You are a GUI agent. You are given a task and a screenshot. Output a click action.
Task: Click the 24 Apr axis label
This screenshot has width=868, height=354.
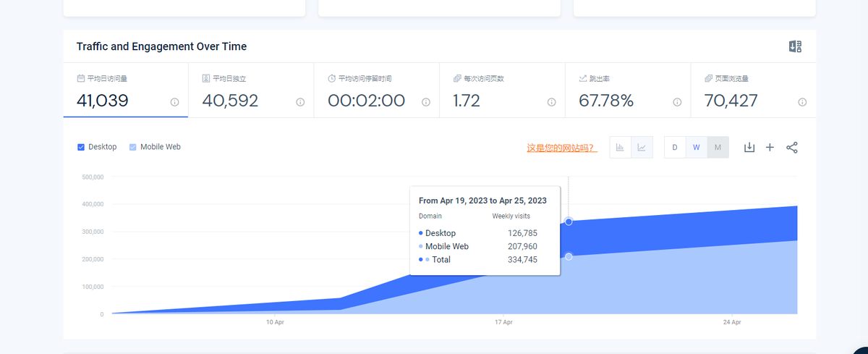tap(732, 322)
